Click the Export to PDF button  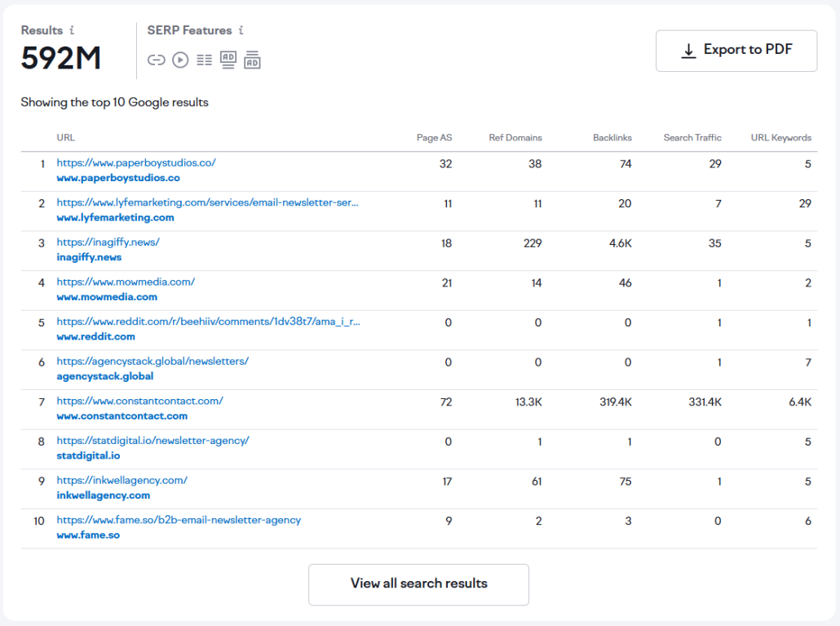tap(736, 51)
